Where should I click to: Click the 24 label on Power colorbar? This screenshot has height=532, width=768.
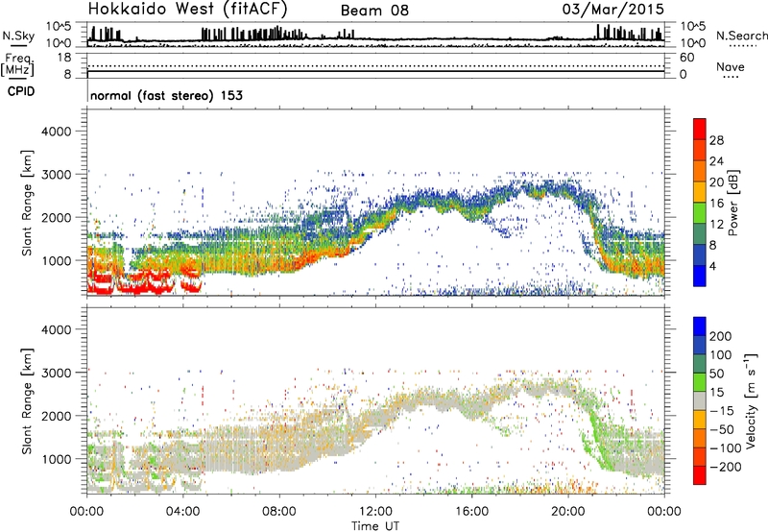[716, 161]
